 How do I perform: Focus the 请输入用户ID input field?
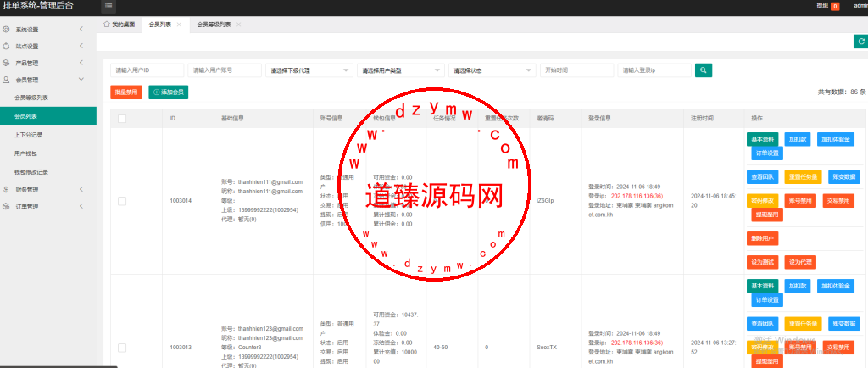147,70
